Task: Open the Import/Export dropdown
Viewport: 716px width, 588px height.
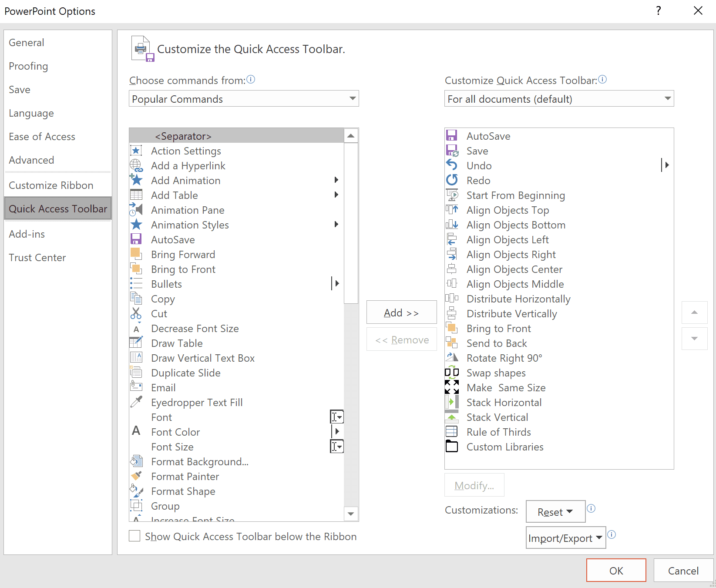Action: coord(566,538)
